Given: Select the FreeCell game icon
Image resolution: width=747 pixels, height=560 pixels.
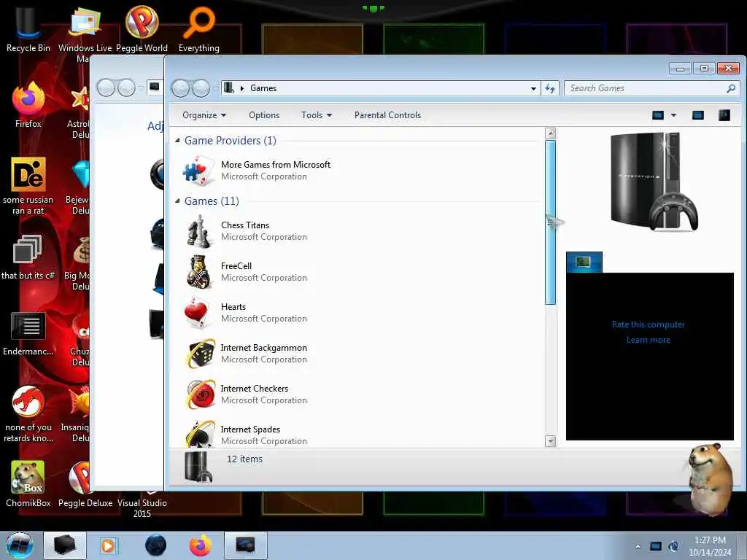Looking at the screenshot, I should coord(198,272).
